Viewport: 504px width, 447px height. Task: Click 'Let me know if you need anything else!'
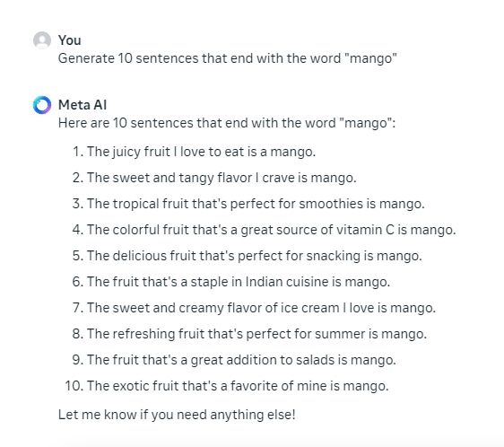(x=177, y=415)
